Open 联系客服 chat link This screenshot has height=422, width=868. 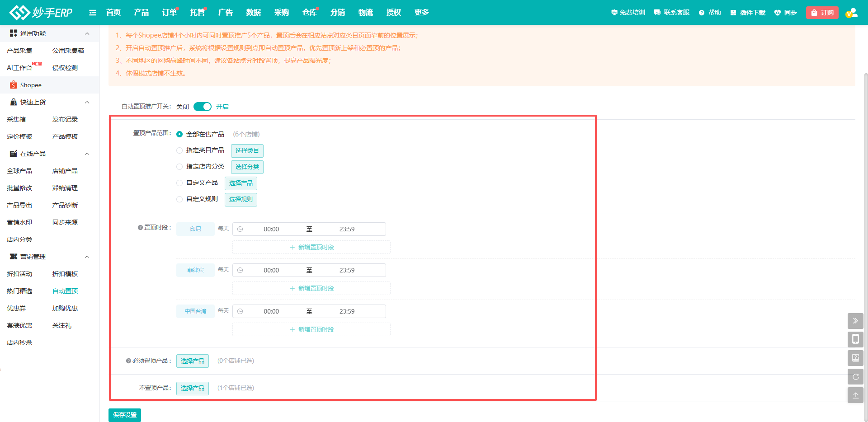pyautogui.click(x=671, y=13)
